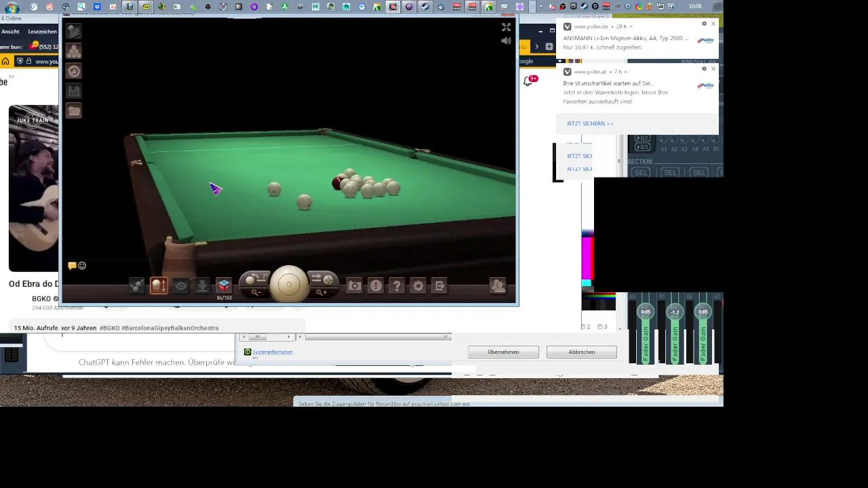Open settings gear on the pollin.at notification
The height and width of the screenshot is (488, 868).
(x=704, y=69)
